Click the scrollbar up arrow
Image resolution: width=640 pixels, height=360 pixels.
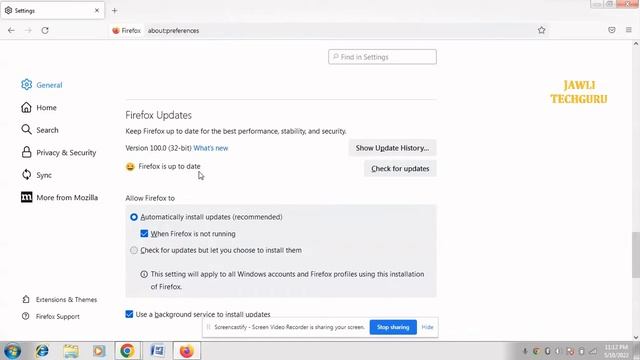[636, 43]
